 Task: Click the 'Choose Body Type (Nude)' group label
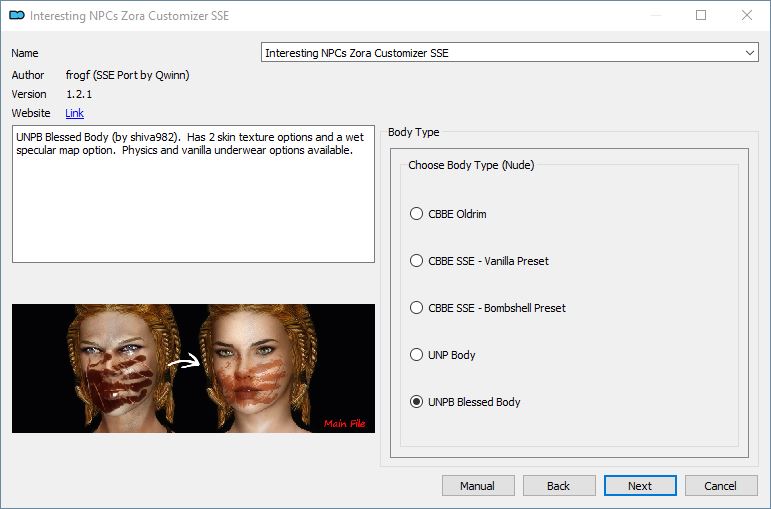(x=471, y=165)
